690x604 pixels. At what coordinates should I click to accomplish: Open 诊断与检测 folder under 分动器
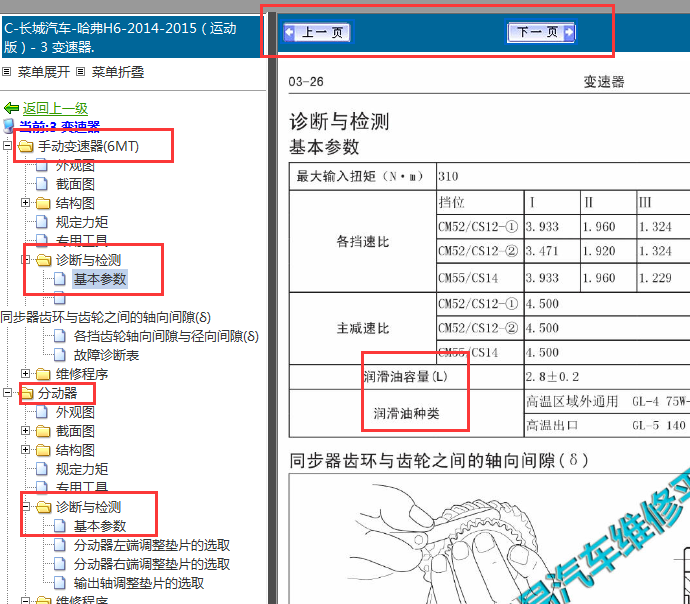[88, 507]
